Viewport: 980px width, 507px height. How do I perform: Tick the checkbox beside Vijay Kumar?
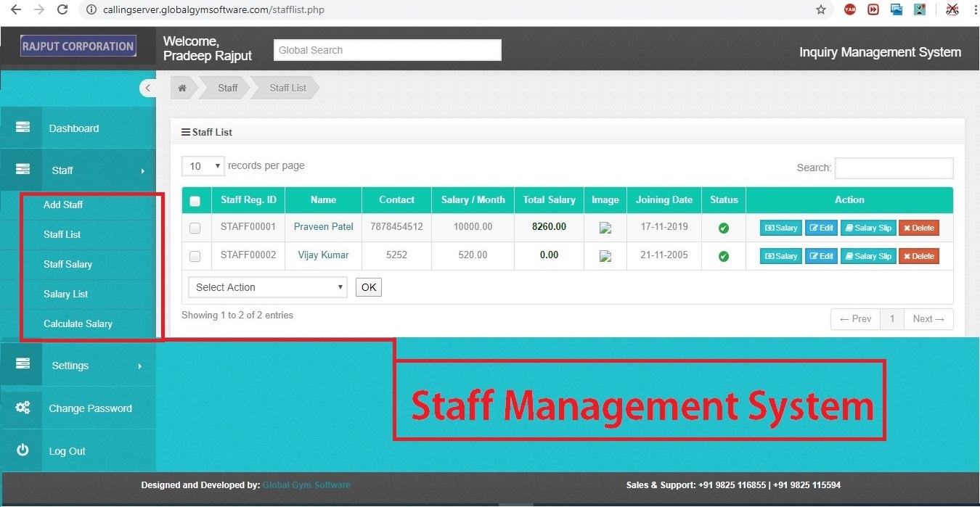coord(195,255)
